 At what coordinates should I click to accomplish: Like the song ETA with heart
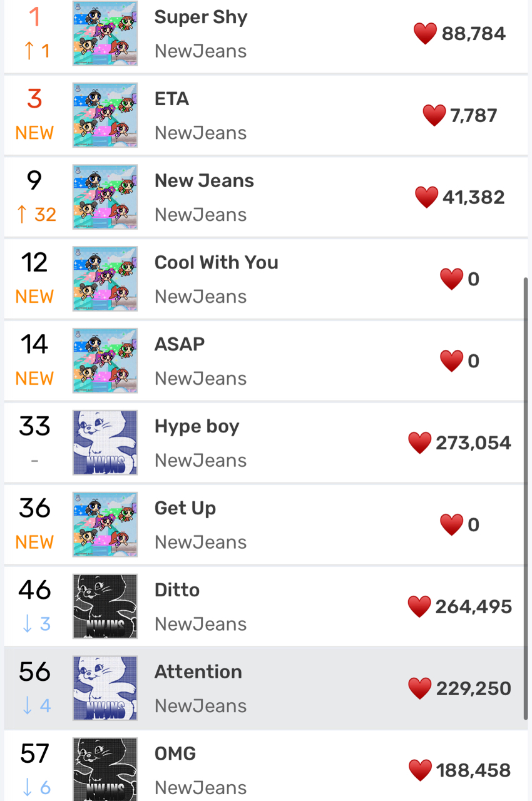click(434, 116)
